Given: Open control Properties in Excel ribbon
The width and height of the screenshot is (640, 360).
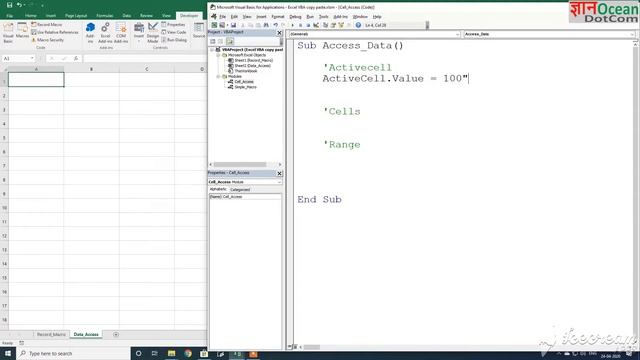Looking at the screenshot, I should point(173,24).
